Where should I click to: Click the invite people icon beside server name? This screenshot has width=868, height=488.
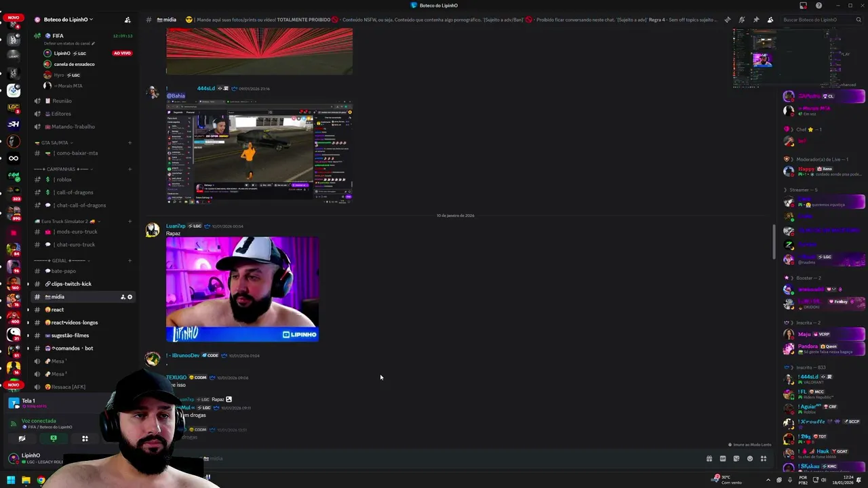pyautogui.click(x=127, y=20)
